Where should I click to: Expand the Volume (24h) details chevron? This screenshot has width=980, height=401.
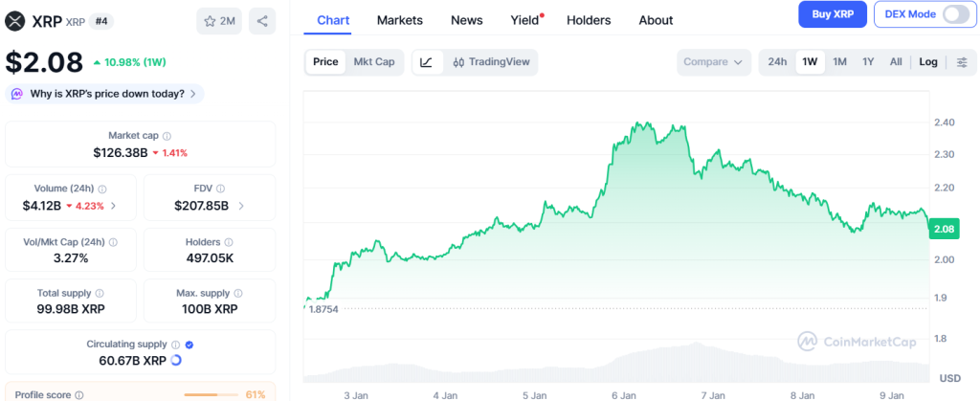[x=114, y=206]
